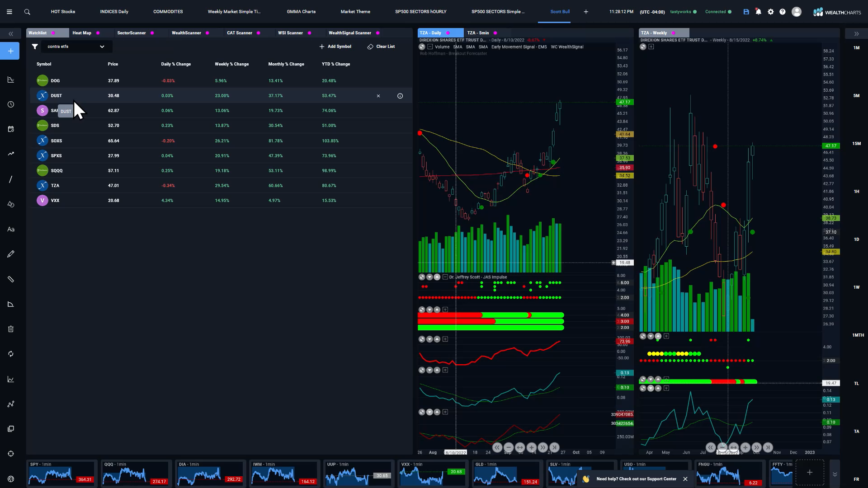Image resolution: width=868 pixels, height=488 pixels.
Task: Toggle the TA option on right rail
Action: [856, 431]
